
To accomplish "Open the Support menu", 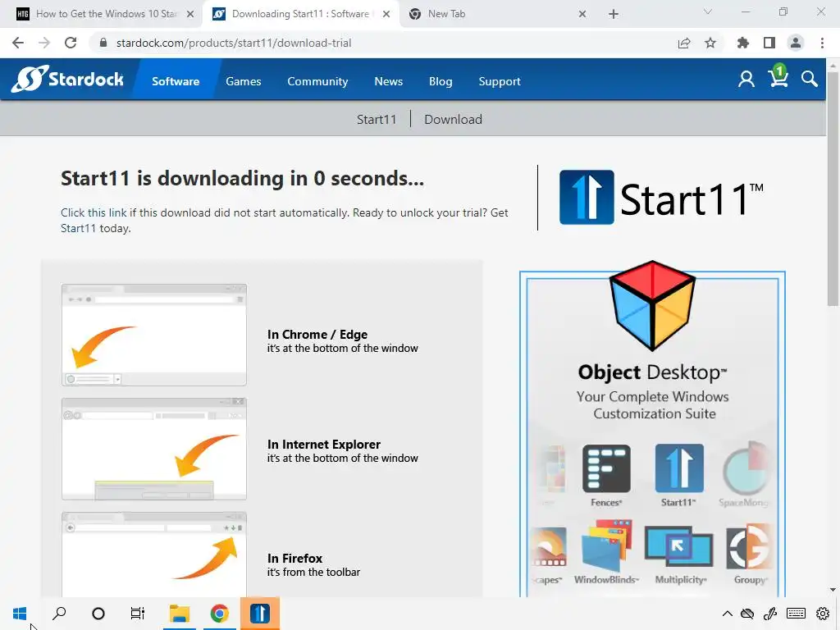I will point(500,81).
